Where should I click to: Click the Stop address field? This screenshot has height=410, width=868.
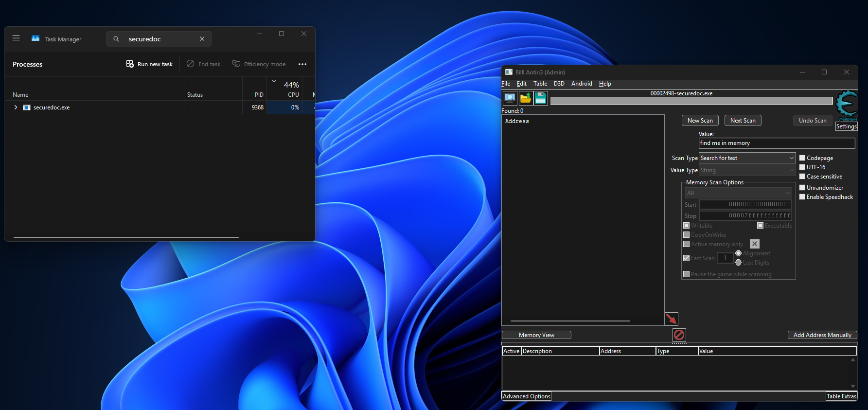pos(745,216)
